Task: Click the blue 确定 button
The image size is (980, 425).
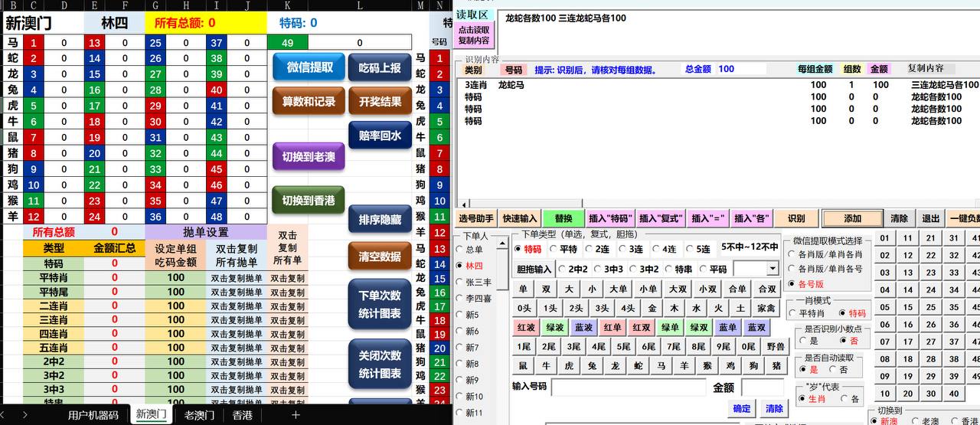Action: pyautogui.click(x=742, y=408)
